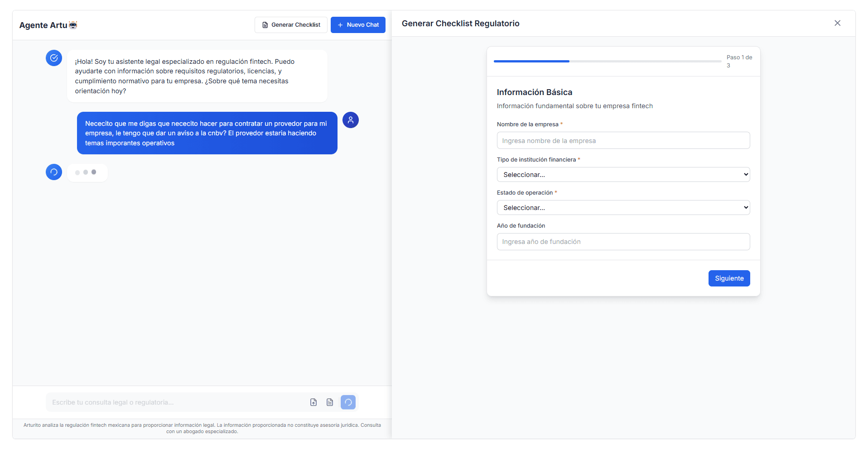Click the typing indicator dots bubble
868x458 pixels.
coord(87,172)
